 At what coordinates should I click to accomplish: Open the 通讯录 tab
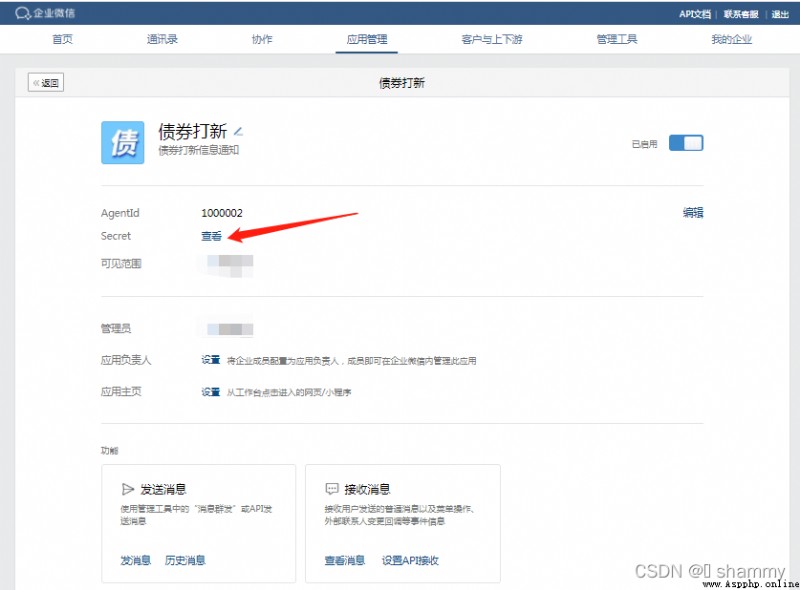click(162, 39)
